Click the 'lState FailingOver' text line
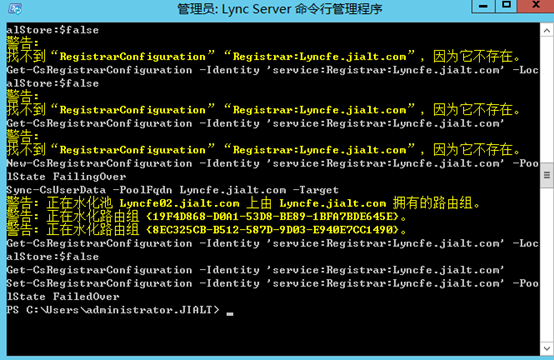The height and width of the screenshot is (360, 554). (66, 177)
